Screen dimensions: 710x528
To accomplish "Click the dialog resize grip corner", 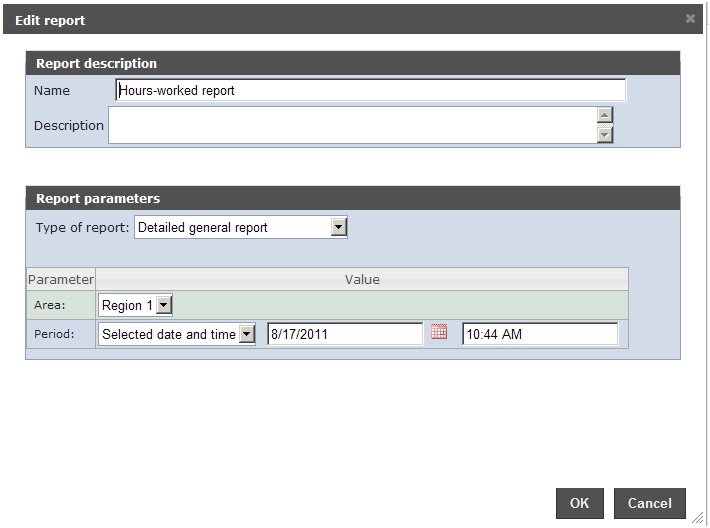I will pyautogui.click(x=698, y=517).
